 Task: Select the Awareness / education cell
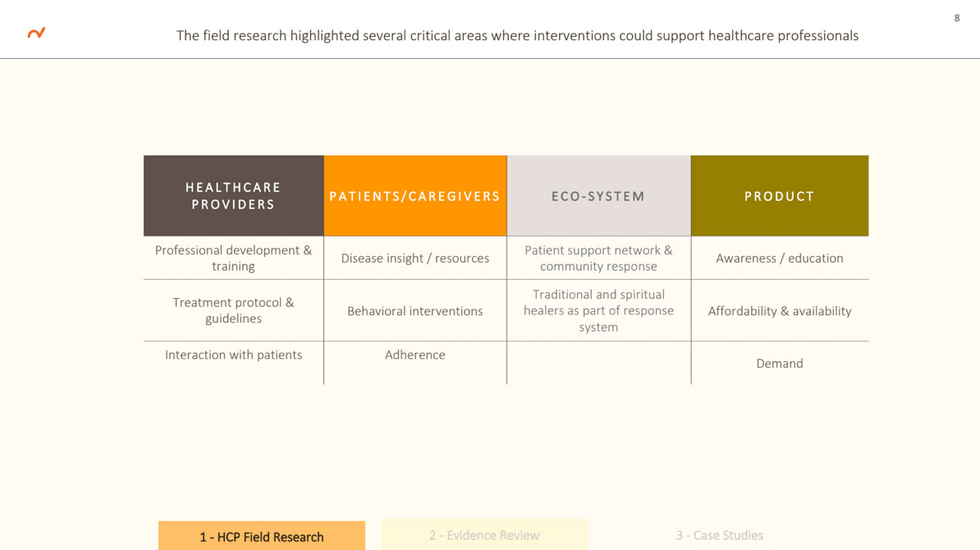[x=780, y=258]
